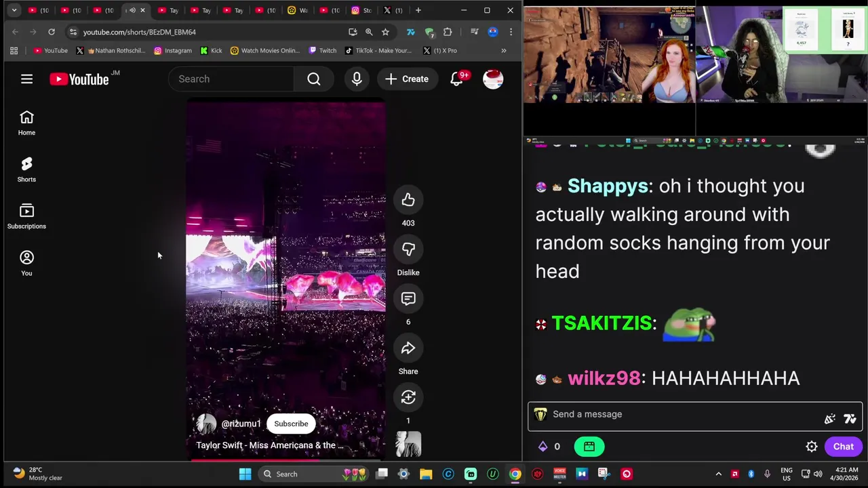
Task: Open channel points diamond icon
Action: click(x=542, y=447)
